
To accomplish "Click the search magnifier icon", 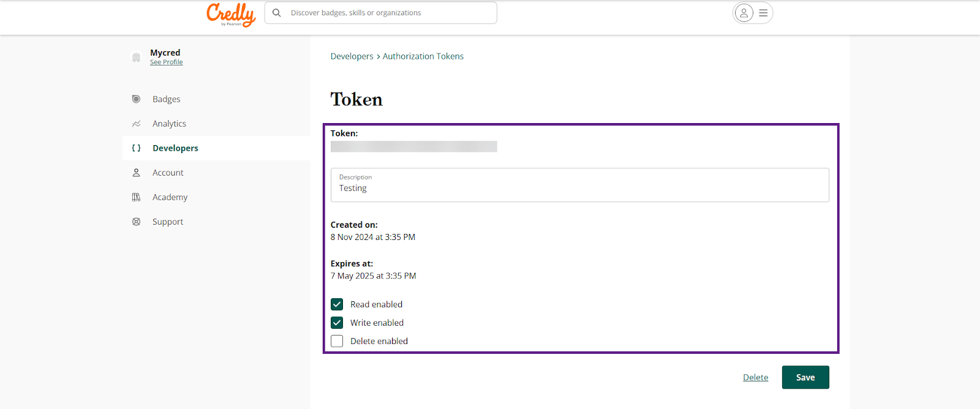I will pyautogui.click(x=277, y=13).
